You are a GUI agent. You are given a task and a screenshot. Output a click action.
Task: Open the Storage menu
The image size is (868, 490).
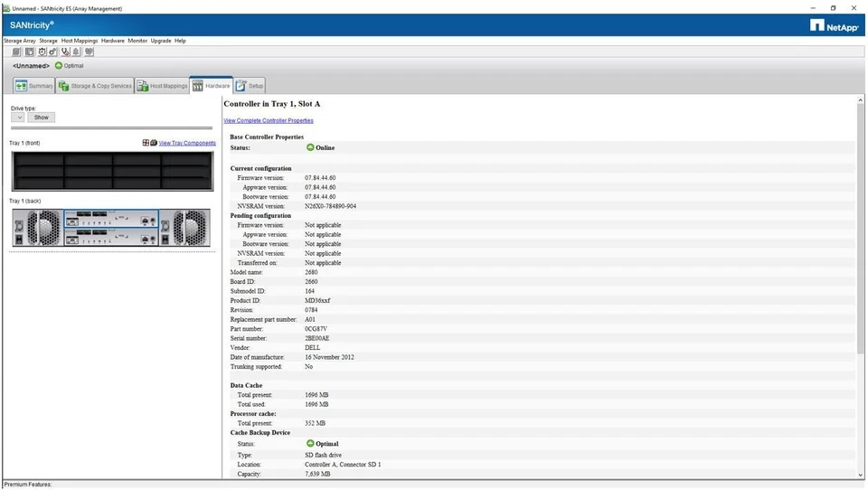(x=48, y=41)
